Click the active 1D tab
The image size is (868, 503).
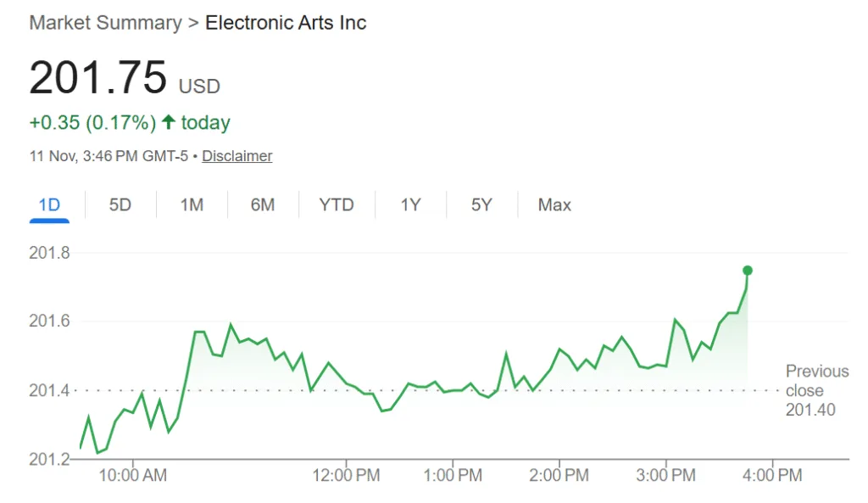pyautogui.click(x=48, y=204)
